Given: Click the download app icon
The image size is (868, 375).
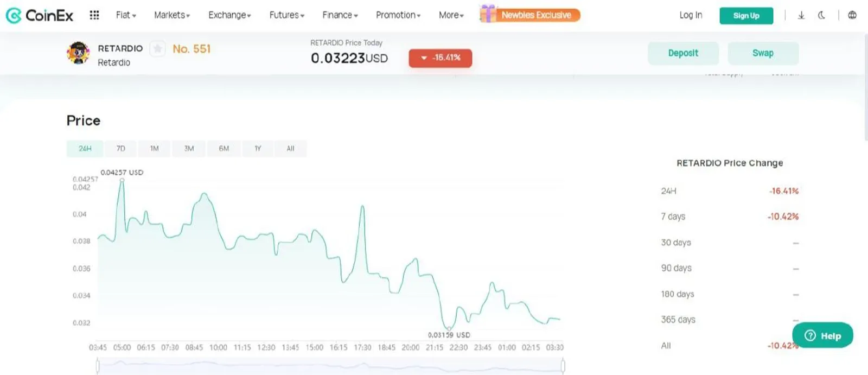Looking at the screenshot, I should pyautogui.click(x=801, y=15).
